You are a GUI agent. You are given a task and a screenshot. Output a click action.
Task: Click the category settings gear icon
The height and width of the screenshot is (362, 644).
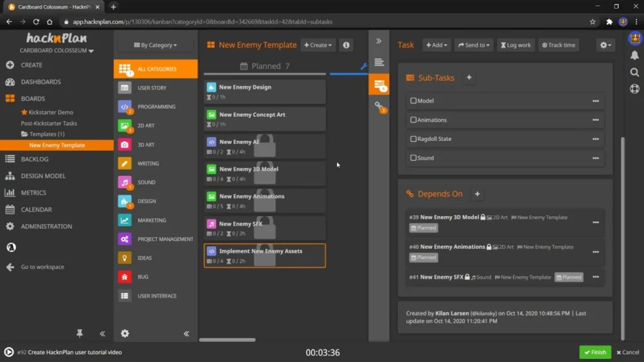(x=125, y=334)
